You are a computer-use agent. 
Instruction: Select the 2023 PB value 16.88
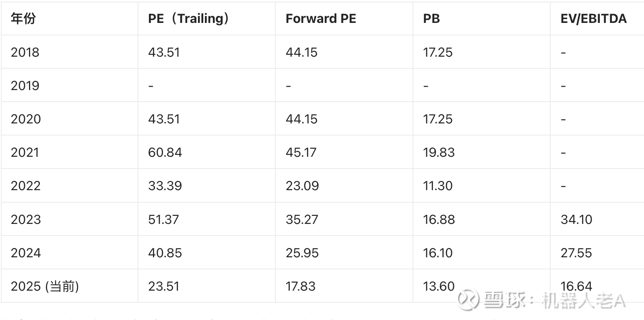click(439, 219)
